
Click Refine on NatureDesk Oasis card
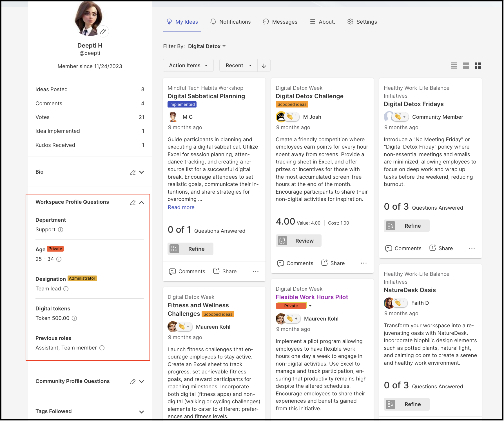click(x=407, y=404)
